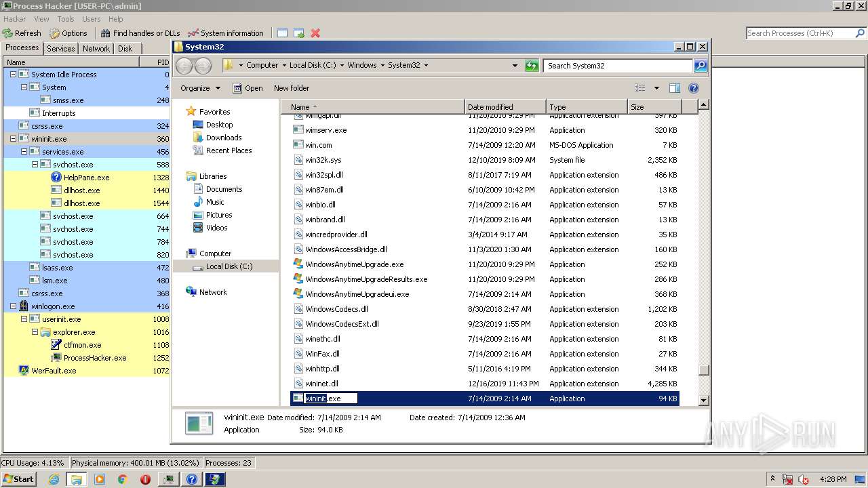Click the file list scroll up arrow
The height and width of the screenshot is (488, 868).
[x=704, y=105]
